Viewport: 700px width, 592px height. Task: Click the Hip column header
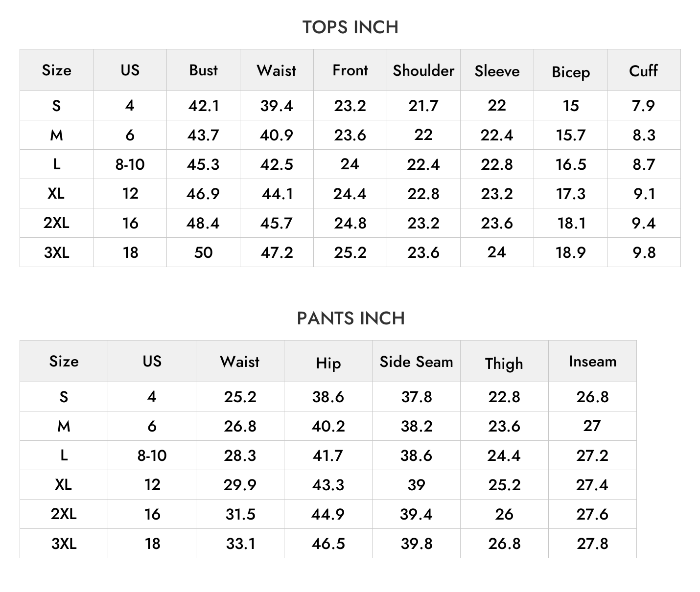[x=328, y=363]
